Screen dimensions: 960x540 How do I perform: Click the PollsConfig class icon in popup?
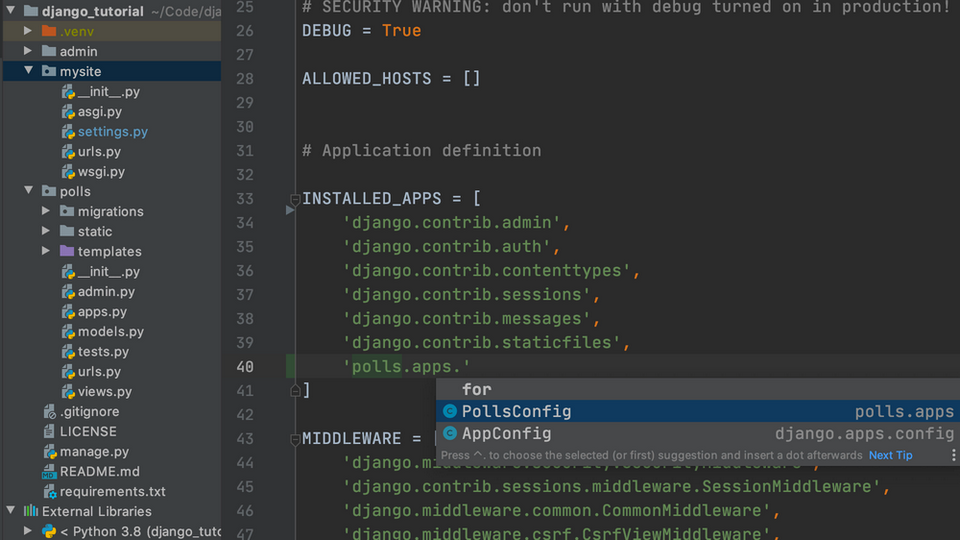pyautogui.click(x=450, y=412)
